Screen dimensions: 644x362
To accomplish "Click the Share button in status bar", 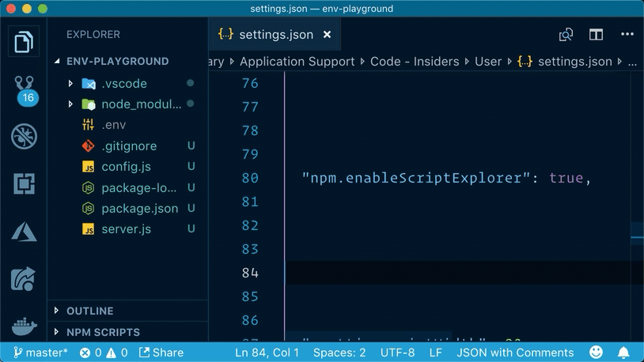I will [161, 353].
